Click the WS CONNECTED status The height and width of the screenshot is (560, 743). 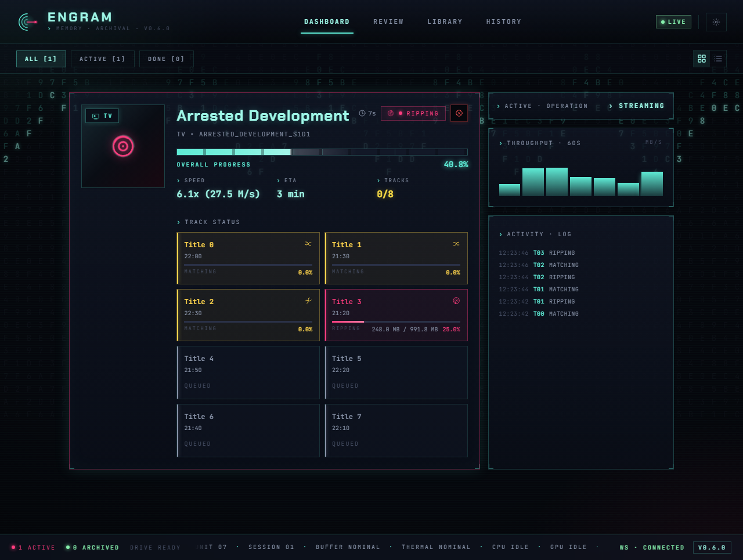coord(652,548)
